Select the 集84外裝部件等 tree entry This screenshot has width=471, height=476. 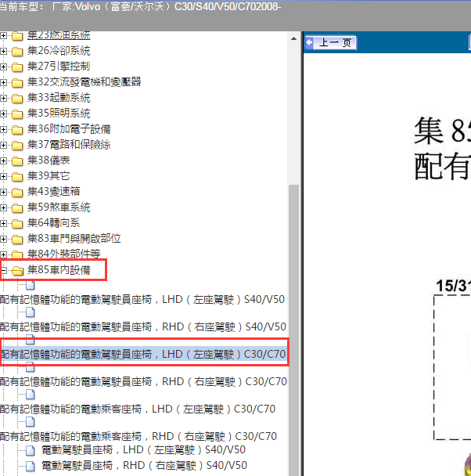coord(63,254)
